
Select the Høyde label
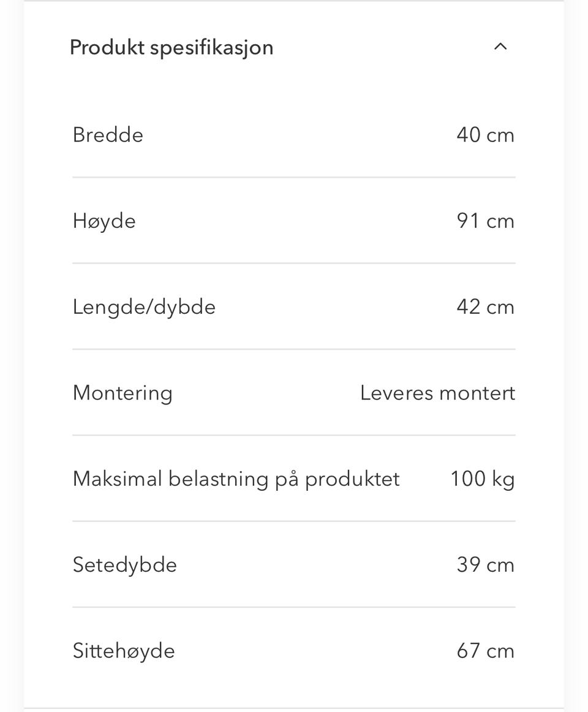pyautogui.click(x=104, y=221)
